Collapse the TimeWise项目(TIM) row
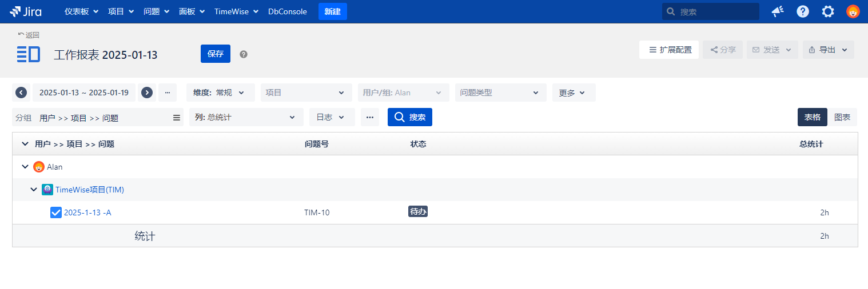This screenshot has height=289, width=868. pyautogui.click(x=34, y=190)
